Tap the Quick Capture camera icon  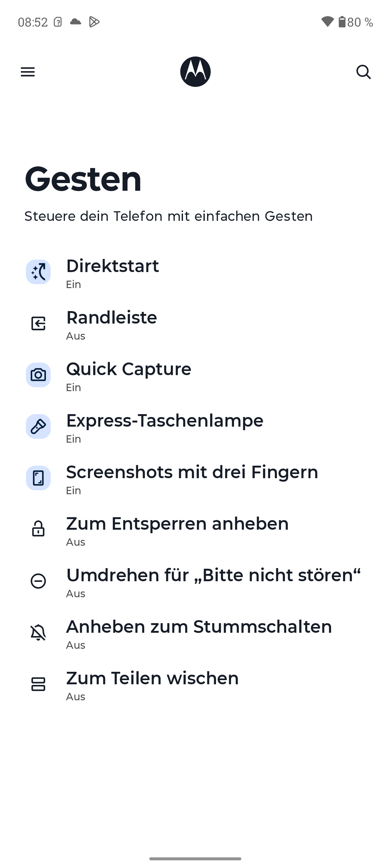[38, 375]
